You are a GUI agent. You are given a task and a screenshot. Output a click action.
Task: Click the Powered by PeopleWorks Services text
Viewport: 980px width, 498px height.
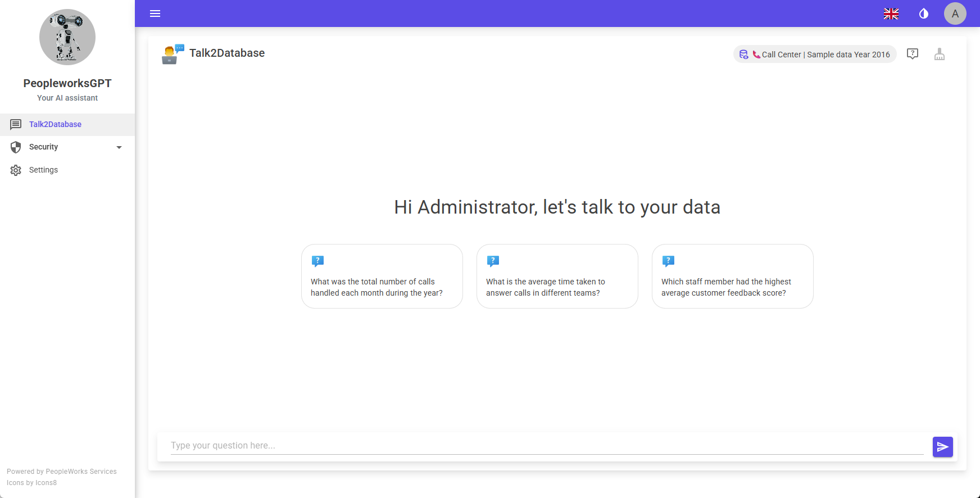(x=62, y=472)
